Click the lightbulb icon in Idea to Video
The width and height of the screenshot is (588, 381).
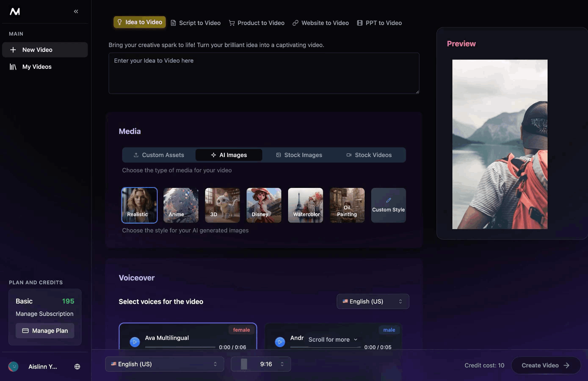pos(119,22)
